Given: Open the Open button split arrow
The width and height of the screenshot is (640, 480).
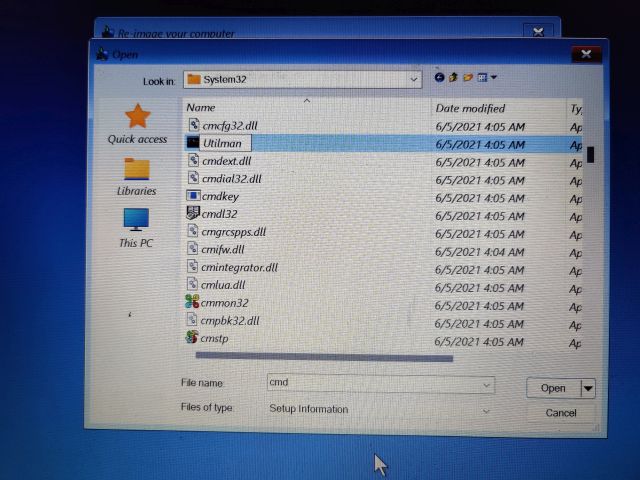Looking at the screenshot, I should tap(588, 388).
